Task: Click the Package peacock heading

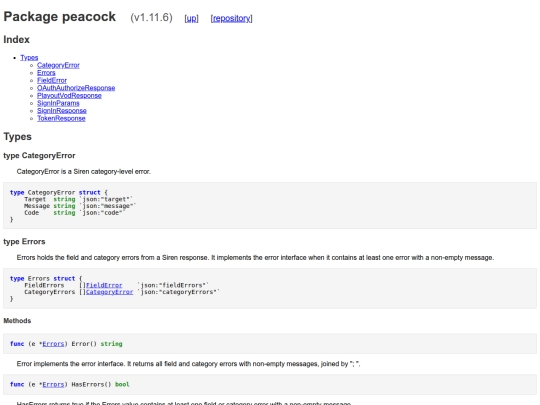Action: [60, 17]
